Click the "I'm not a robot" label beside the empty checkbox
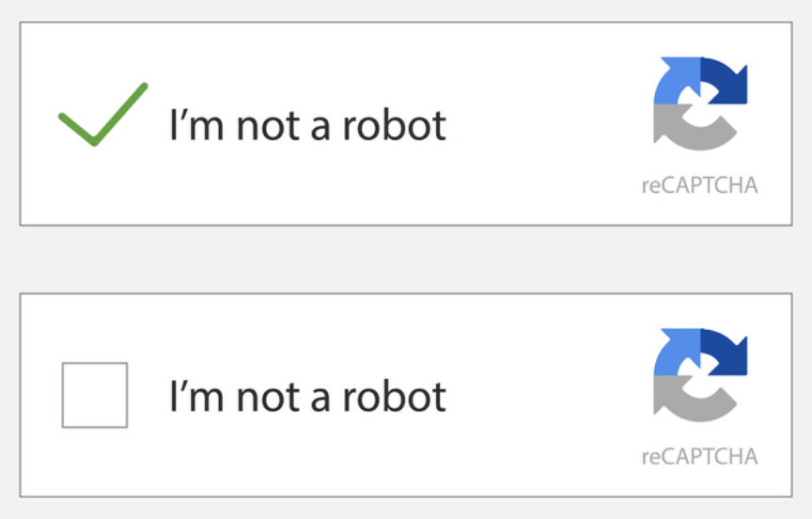 click(x=307, y=396)
